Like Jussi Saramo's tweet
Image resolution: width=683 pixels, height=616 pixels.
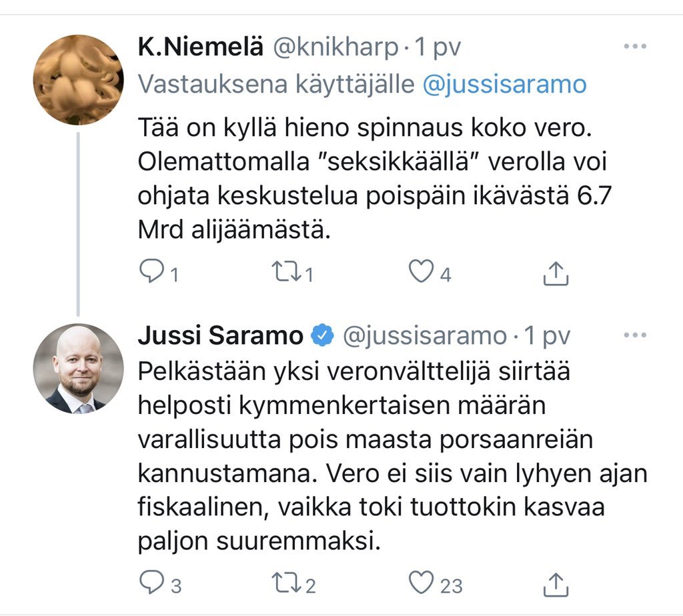pyautogui.click(x=420, y=583)
